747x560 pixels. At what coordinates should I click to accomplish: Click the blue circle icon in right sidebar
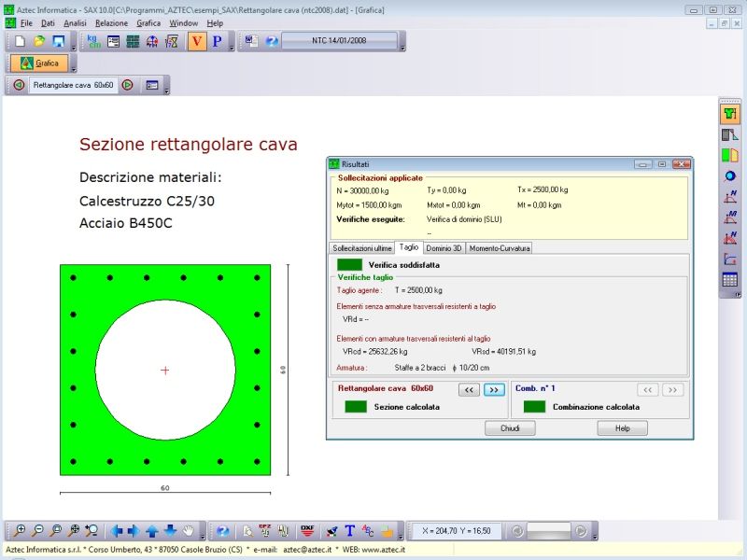coord(730,176)
